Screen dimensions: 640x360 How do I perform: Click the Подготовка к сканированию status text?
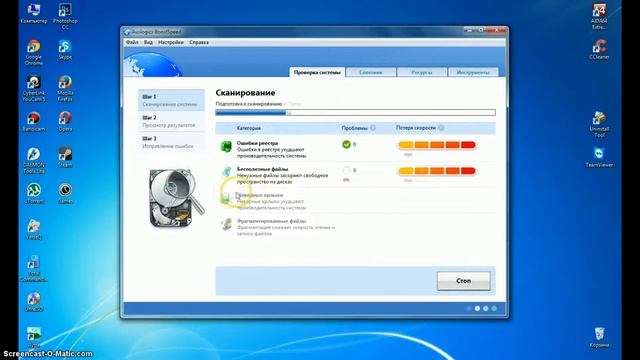click(249, 104)
